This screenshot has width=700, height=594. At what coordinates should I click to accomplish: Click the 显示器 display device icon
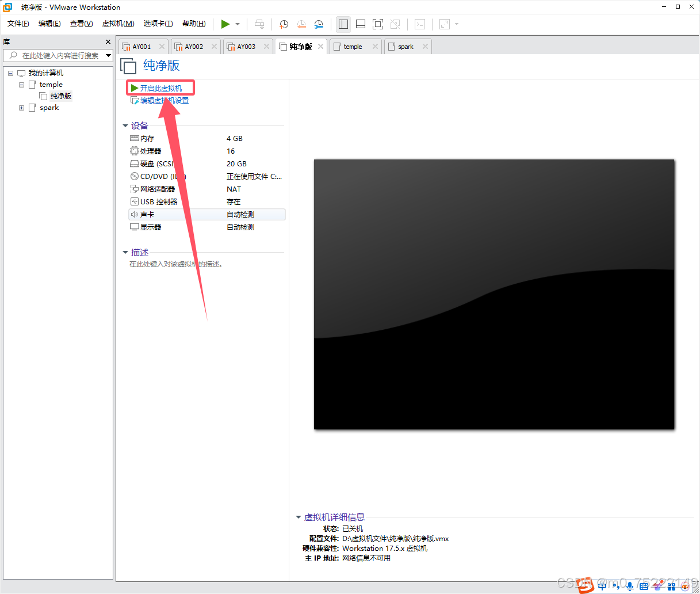point(135,227)
